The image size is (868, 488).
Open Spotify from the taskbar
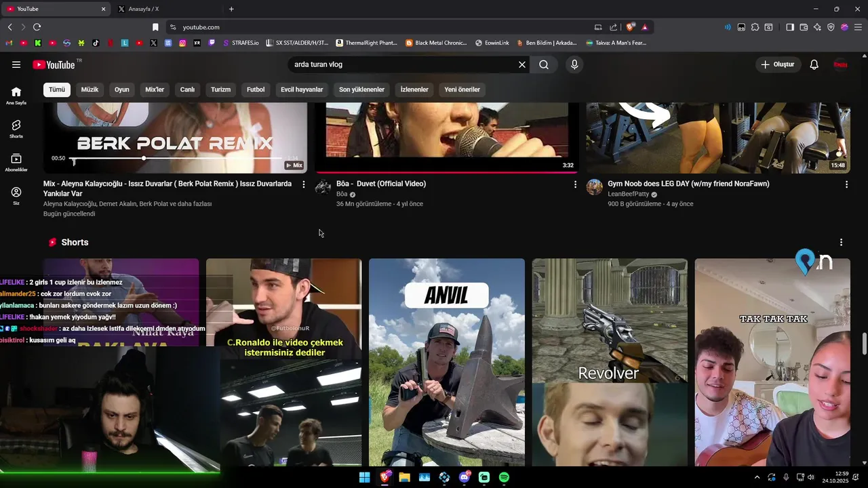(x=504, y=477)
